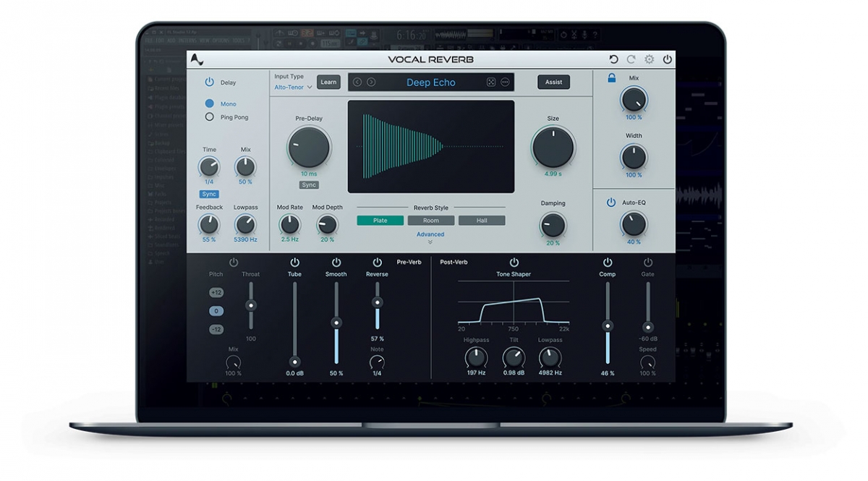This screenshot has width=868, height=481.
Task: Click the Mod Rate knob
Action: 290,224
